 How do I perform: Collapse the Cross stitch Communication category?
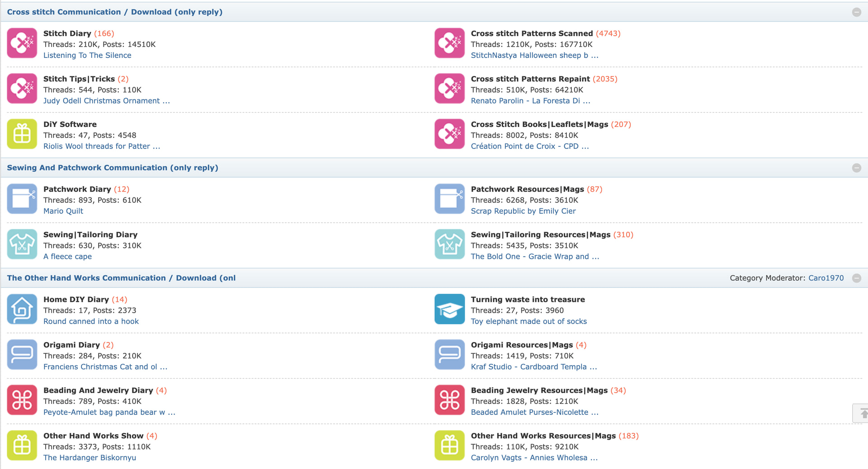click(x=856, y=12)
